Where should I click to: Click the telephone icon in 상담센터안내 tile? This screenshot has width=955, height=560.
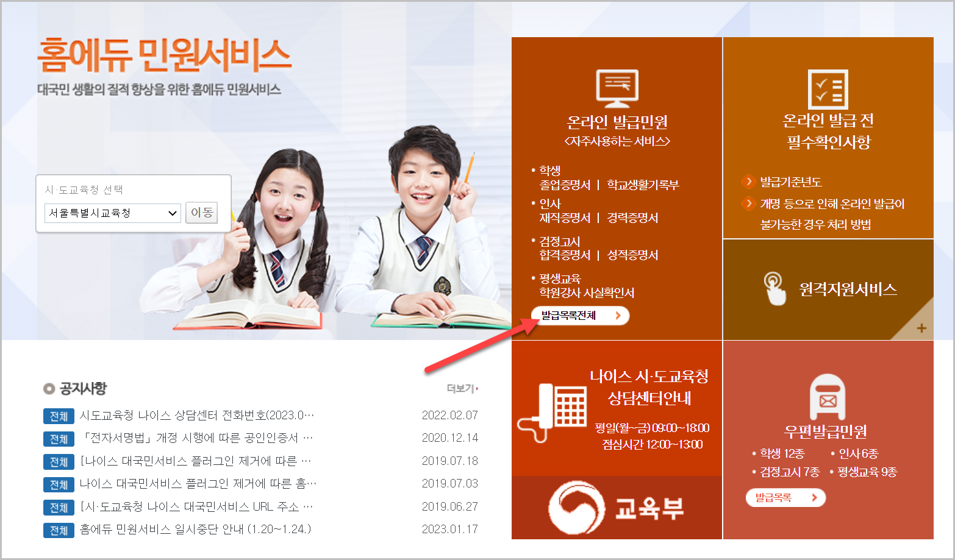coord(553,413)
